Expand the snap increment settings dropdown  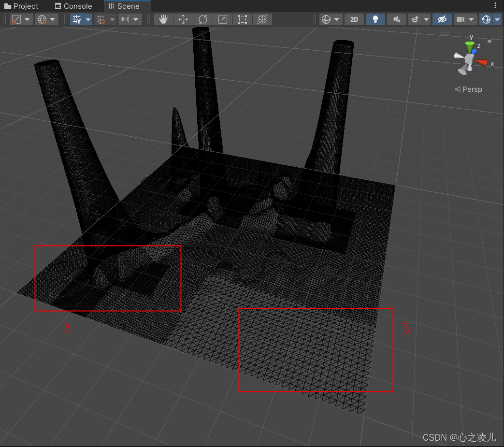pyautogui.click(x=136, y=20)
